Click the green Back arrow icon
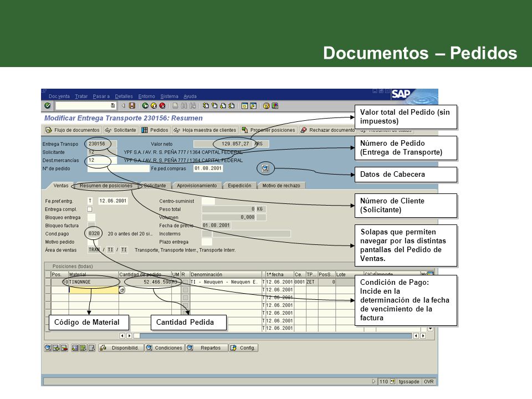 click(x=145, y=106)
